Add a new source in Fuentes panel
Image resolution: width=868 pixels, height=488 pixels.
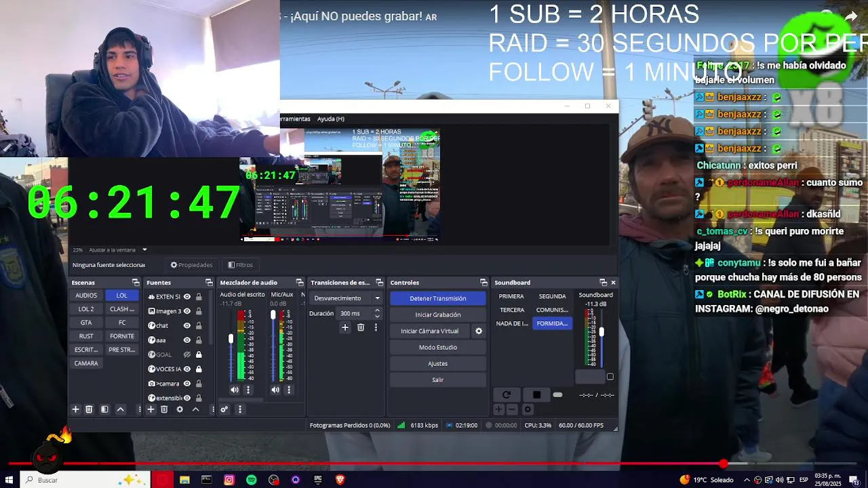(151, 409)
